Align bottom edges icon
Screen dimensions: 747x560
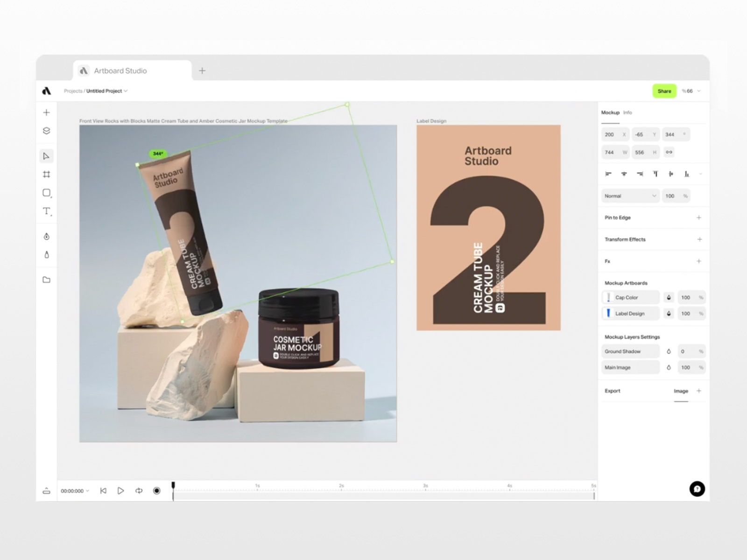(x=687, y=174)
